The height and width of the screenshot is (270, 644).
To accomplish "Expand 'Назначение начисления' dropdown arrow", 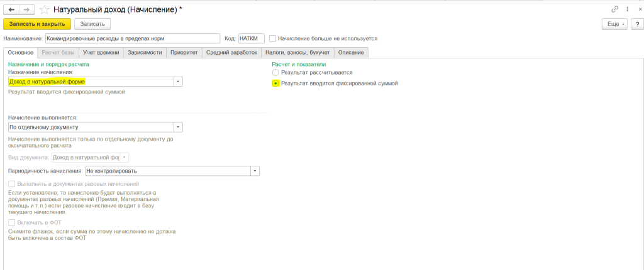I will tap(178, 82).
